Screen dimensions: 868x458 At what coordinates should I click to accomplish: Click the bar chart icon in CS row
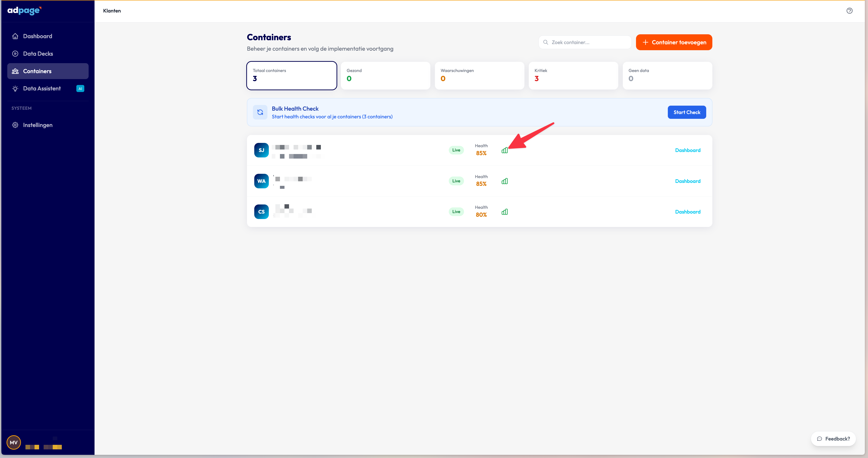click(x=504, y=212)
